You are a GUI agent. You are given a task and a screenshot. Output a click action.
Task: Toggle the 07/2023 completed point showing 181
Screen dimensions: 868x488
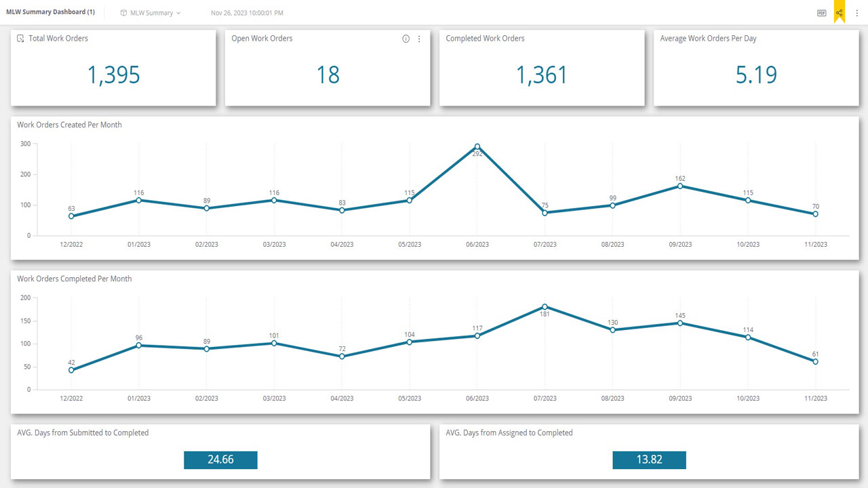tap(545, 306)
